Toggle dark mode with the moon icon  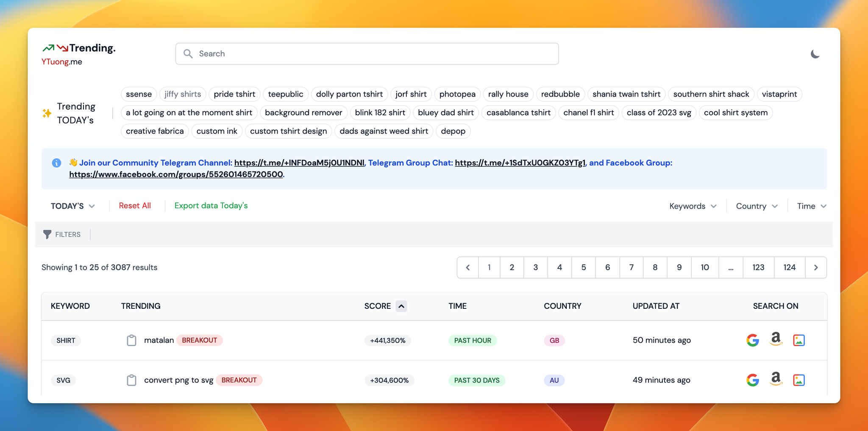(815, 54)
